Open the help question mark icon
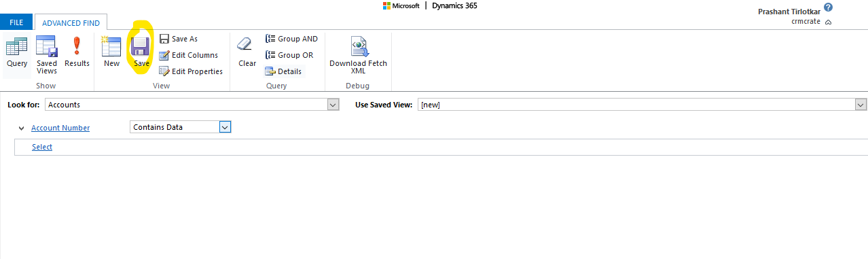The width and height of the screenshot is (868, 259). 828,7
